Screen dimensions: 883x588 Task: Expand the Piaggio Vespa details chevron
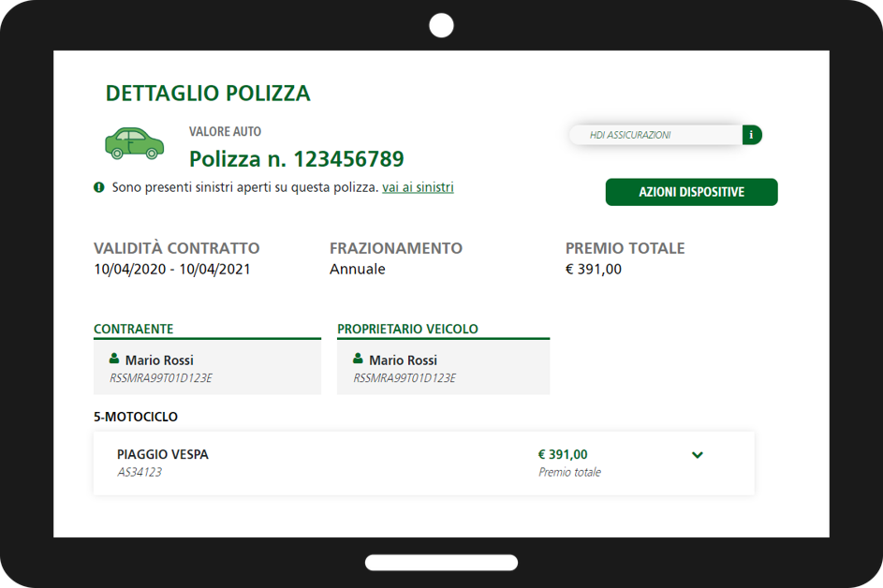tap(697, 455)
